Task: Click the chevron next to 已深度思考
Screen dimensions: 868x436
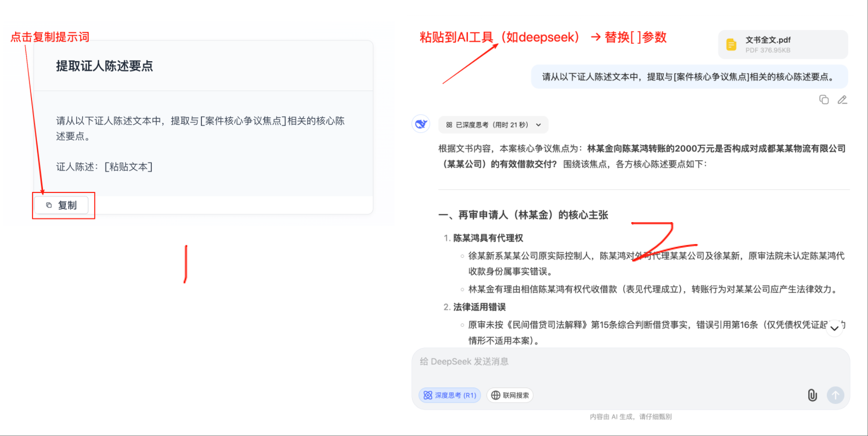Action: 538,124
